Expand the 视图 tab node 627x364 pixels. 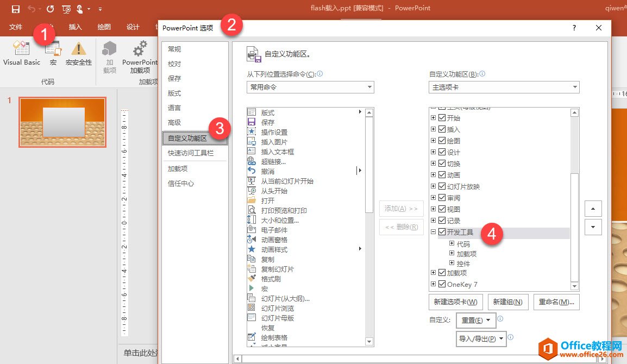(x=433, y=209)
